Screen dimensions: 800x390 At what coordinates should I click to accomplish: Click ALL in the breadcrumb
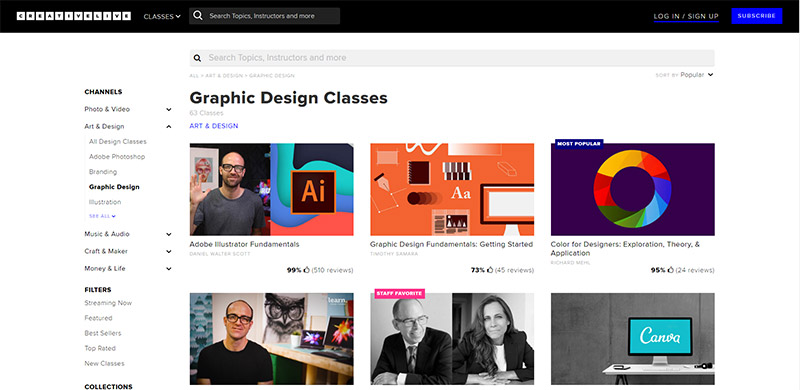tap(194, 76)
